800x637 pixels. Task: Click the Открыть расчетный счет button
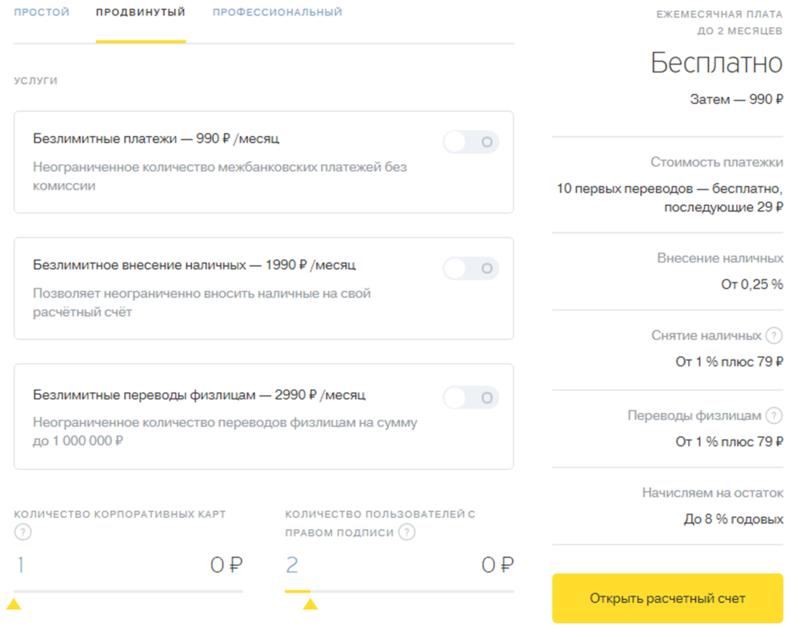(667, 598)
